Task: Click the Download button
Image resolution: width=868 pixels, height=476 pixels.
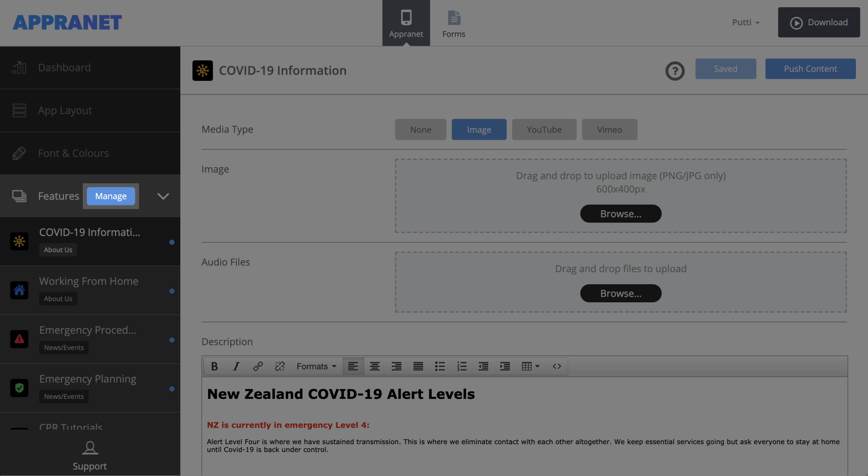Action: pyautogui.click(x=819, y=23)
